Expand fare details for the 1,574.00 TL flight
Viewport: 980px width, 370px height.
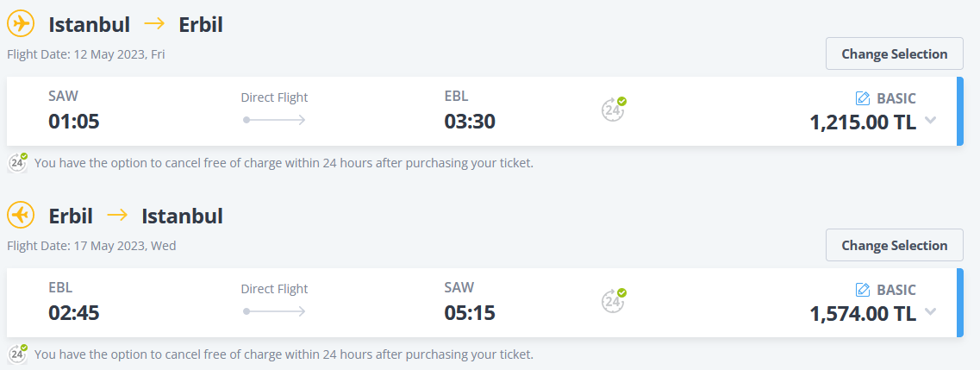point(930,312)
